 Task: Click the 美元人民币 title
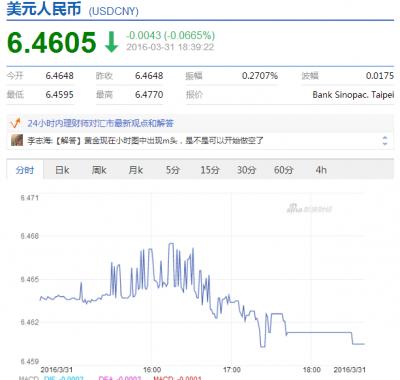[x=44, y=9]
